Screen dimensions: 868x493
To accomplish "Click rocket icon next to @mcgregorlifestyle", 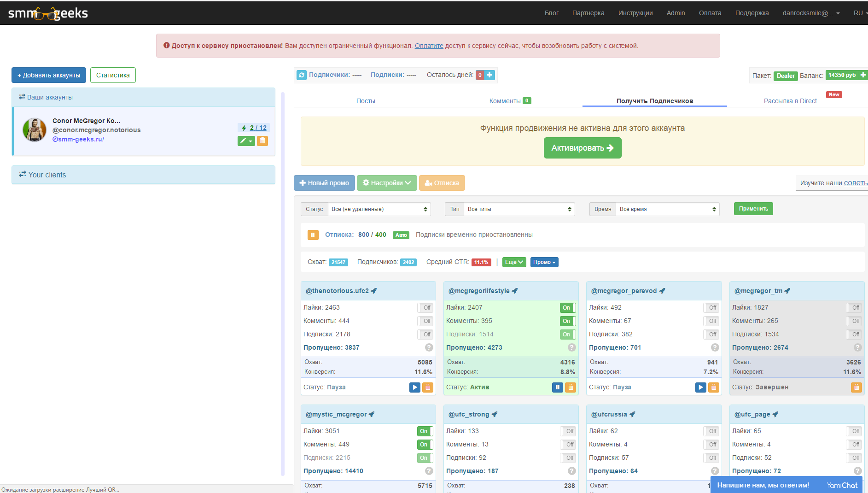I will pos(515,291).
